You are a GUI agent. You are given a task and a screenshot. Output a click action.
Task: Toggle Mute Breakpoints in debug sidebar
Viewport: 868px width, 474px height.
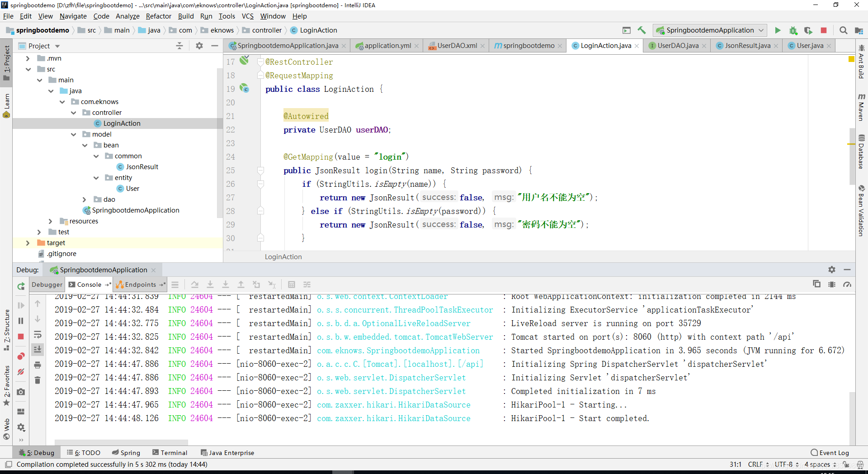(x=21, y=372)
